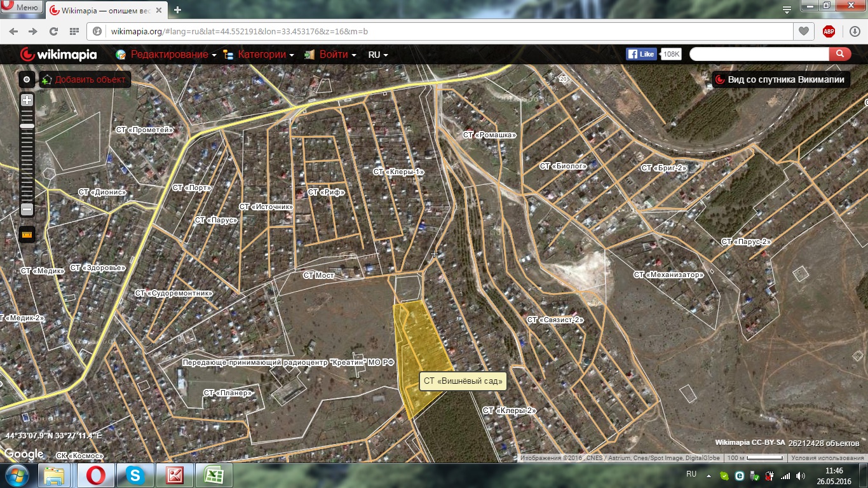
Task: Open the Opera speed dial grid
Action: pyautogui.click(x=74, y=31)
